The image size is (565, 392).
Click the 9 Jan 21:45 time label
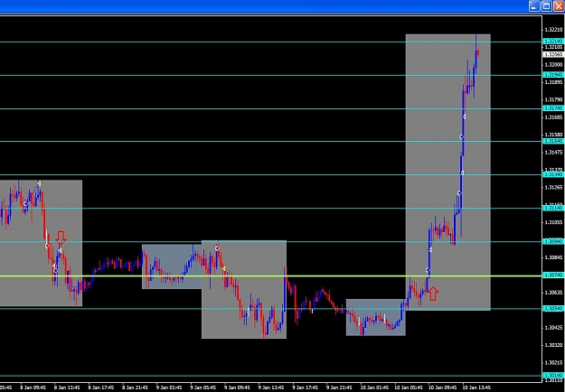pyautogui.click(x=339, y=387)
